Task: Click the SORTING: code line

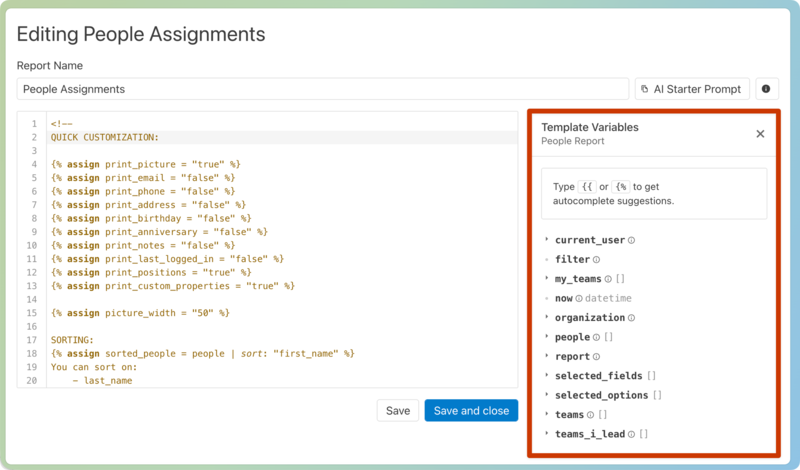Action: pos(72,340)
